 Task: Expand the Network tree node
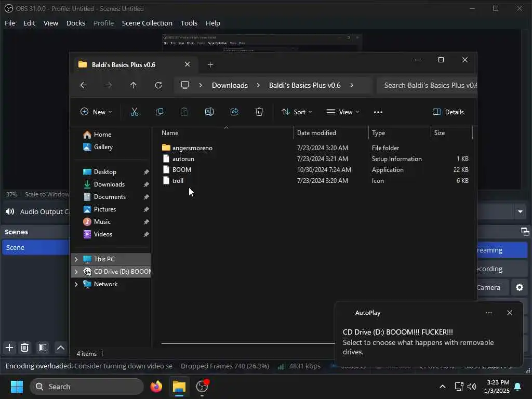point(76,284)
